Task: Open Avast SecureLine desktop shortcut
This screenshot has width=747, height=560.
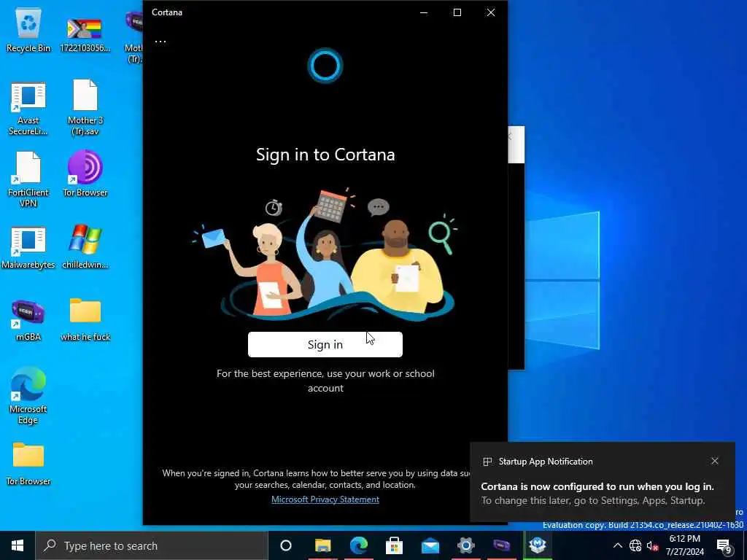Action: click(x=28, y=109)
